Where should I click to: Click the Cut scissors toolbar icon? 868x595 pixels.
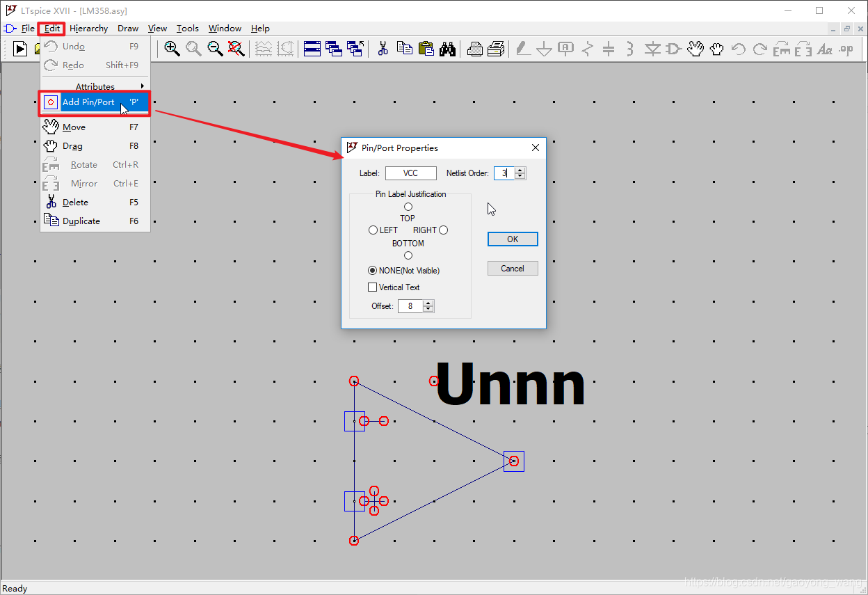(383, 49)
